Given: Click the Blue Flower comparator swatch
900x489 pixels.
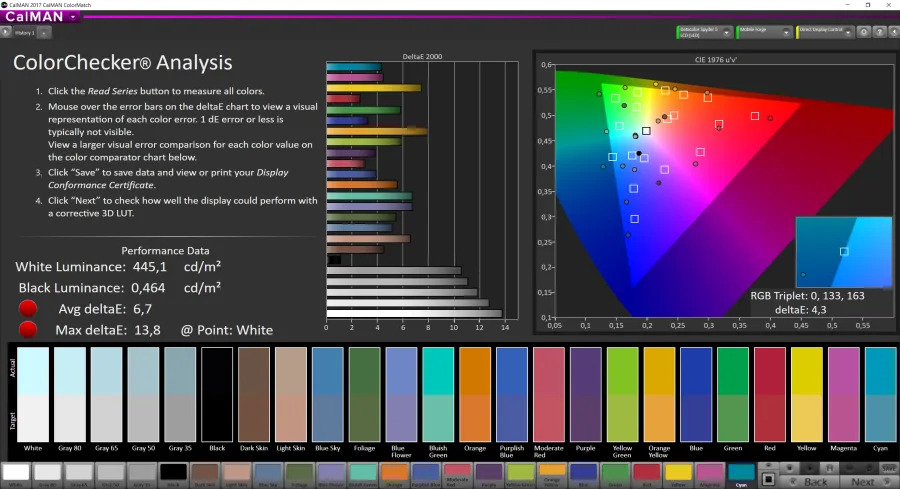Looking at the screenshot, I should click(401, 394).
